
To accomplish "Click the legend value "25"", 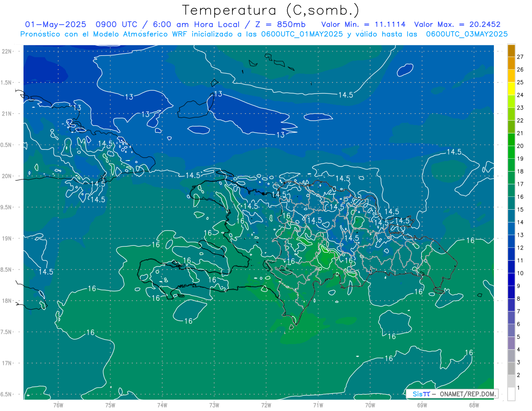I will click(520, 82).
